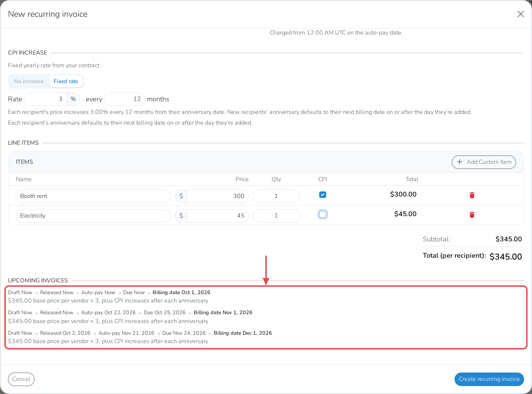Viewport: 532px width, 394px height.
Task: Edit the months interval field
Action: (x=124, y=99)
